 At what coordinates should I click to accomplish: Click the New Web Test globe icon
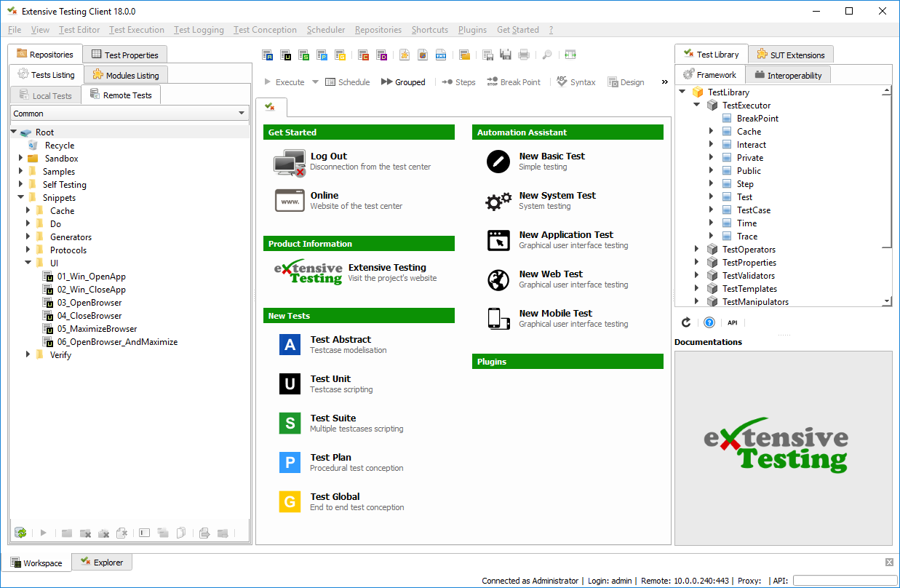click(498, 279)
